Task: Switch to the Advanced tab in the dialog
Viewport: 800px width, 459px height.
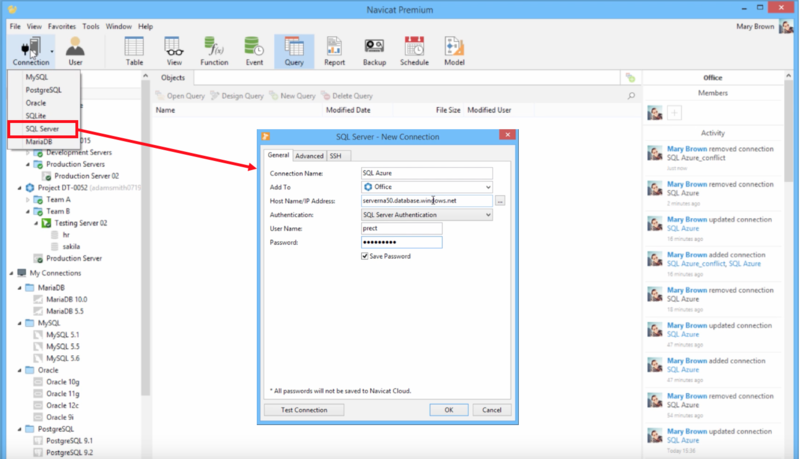Action: click(x=309, y=156)
